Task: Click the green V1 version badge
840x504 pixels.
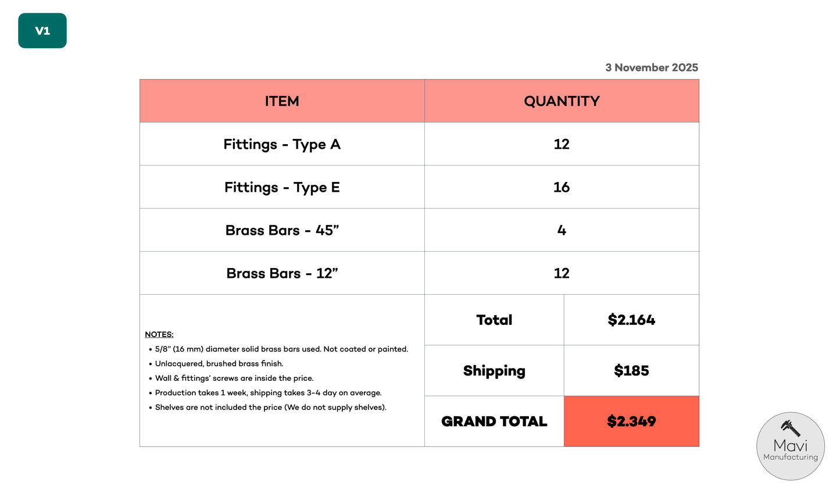Action: [x=42, y=31]
